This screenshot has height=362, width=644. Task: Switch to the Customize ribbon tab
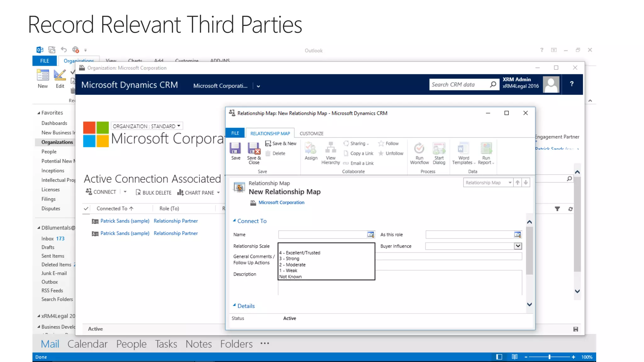click(311, 134)
